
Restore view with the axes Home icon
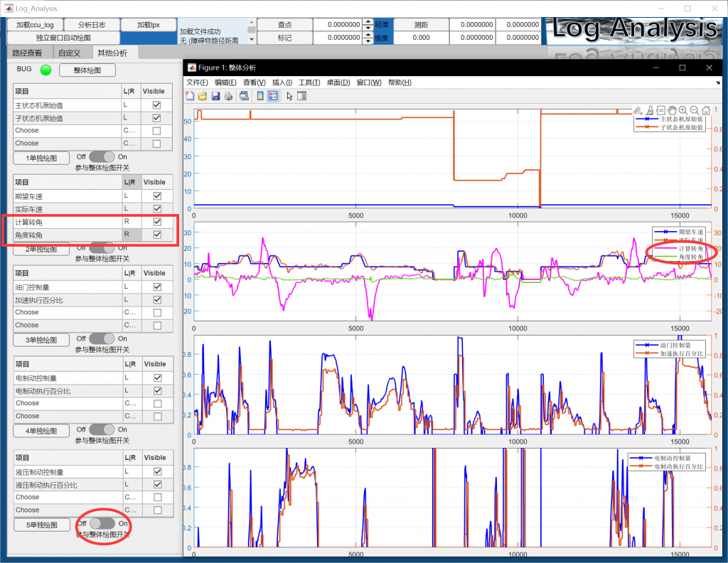(x=705, y=110)
